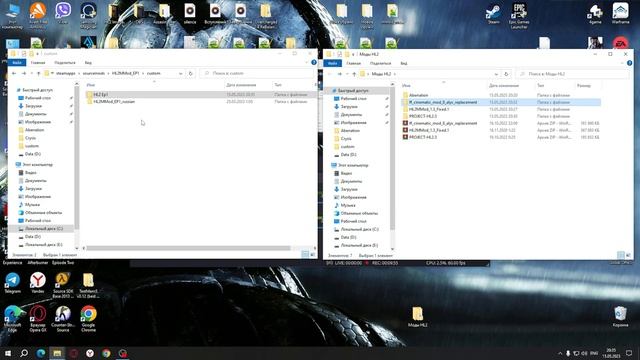Screen dimensions: 640x360
Task: Open recent locations dropdown in custom window
Action: click(x=31, y=73)
